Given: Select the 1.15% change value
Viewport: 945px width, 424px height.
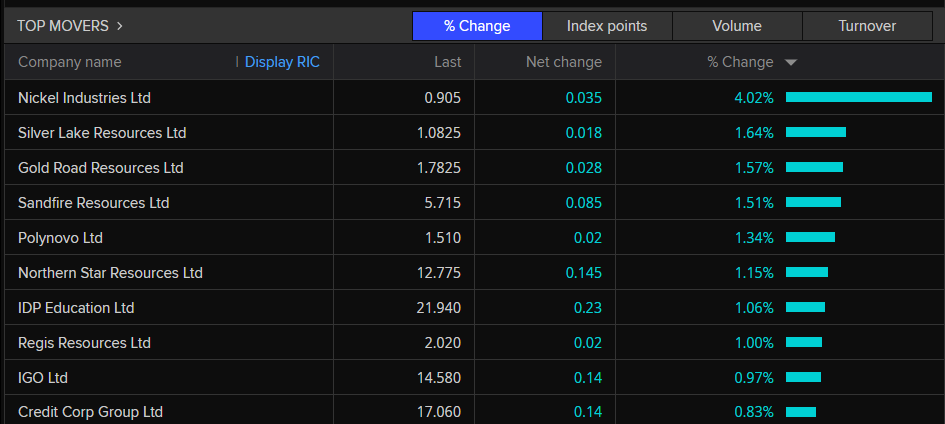Looking at the screenshot, I should [754, 273].
